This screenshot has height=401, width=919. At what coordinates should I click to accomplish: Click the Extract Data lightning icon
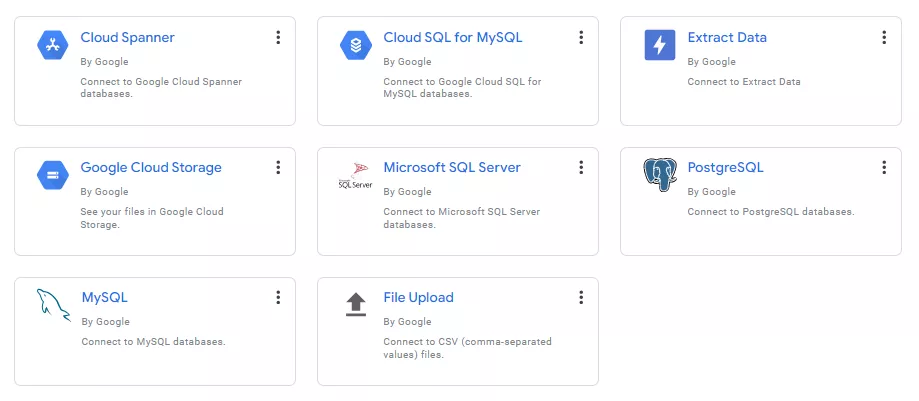[660, 45]
